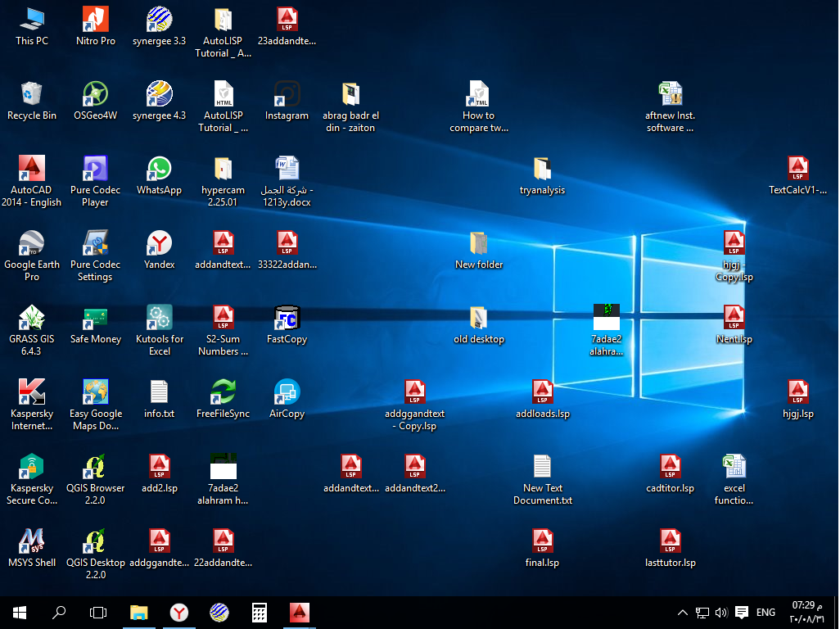Select the FastCopy shortcut icon

(287, 324)
